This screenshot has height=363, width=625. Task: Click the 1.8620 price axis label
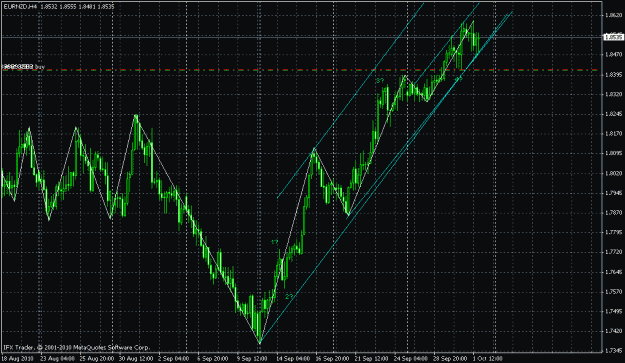click(613, 15)
